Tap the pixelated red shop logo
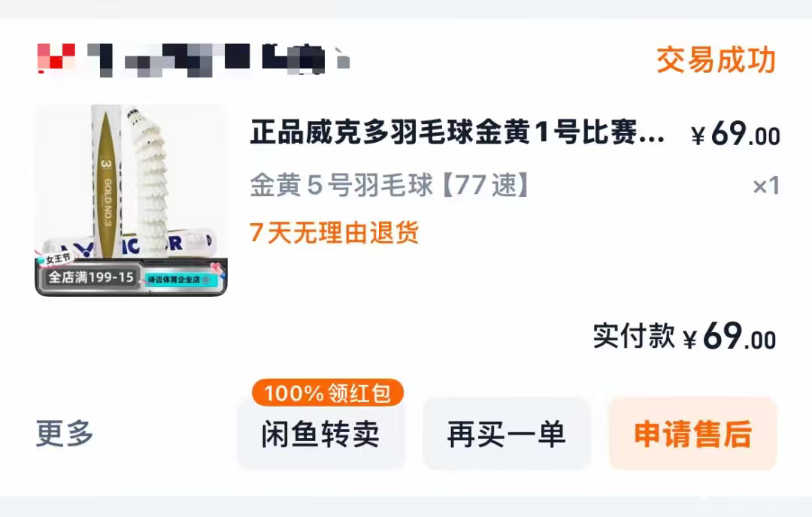The width and height of the screenshot is (812, 517). point(56,57)
